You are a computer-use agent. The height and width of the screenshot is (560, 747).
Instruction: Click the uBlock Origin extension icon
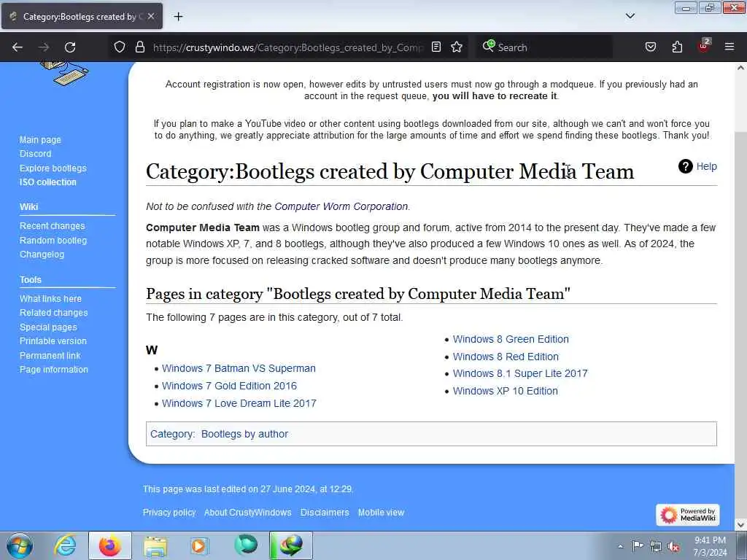(704, 46)
